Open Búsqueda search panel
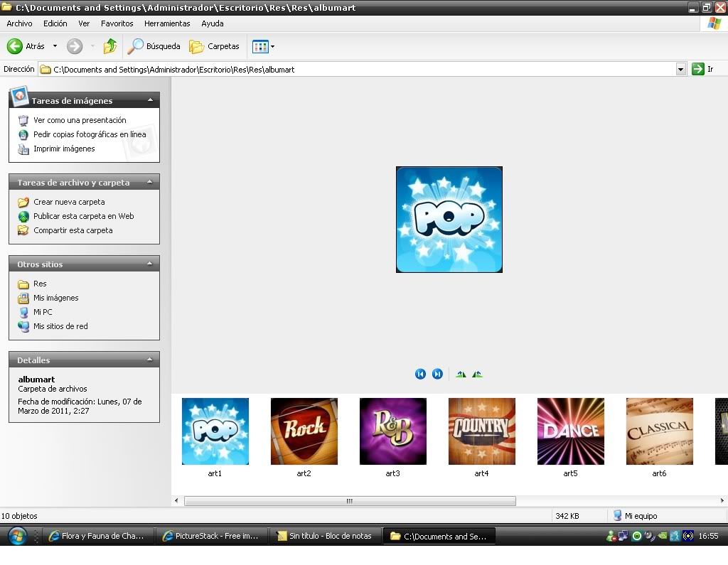The width and height of the screenshot is (728, 565). point(154,46)
